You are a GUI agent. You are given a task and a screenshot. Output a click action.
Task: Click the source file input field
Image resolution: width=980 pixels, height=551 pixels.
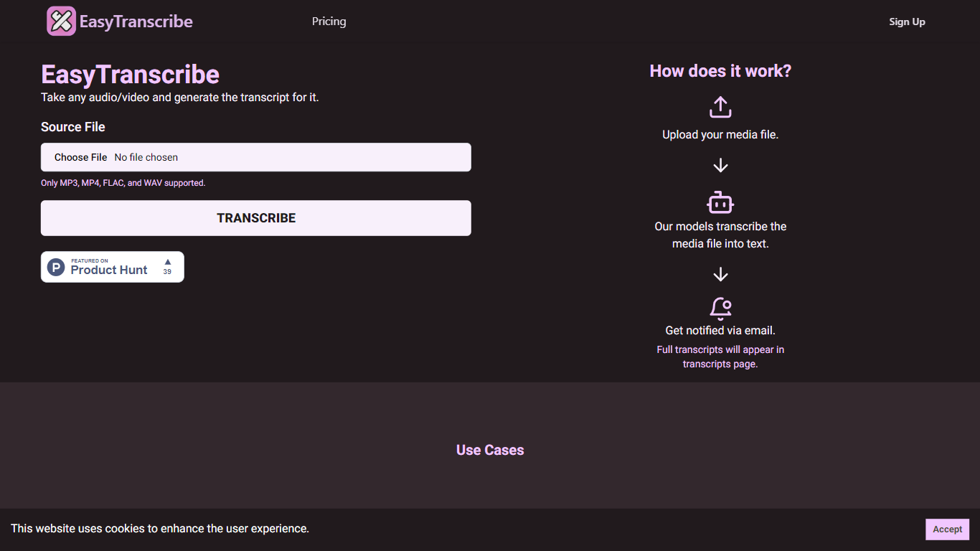pos(256,157)
